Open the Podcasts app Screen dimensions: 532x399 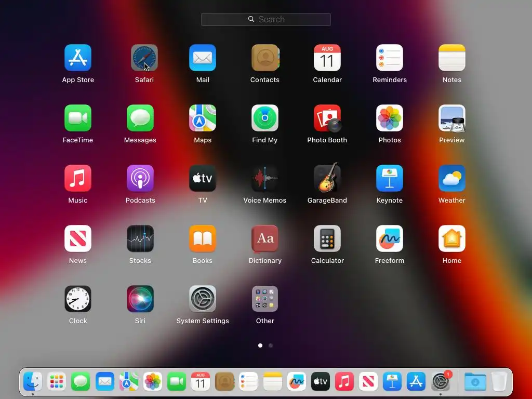(140, 179)
